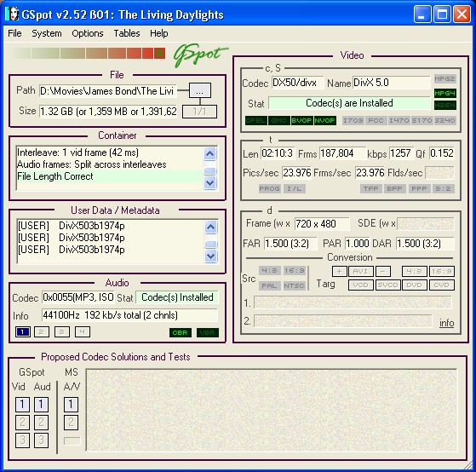Click the BVOP indicator badge

301,121
